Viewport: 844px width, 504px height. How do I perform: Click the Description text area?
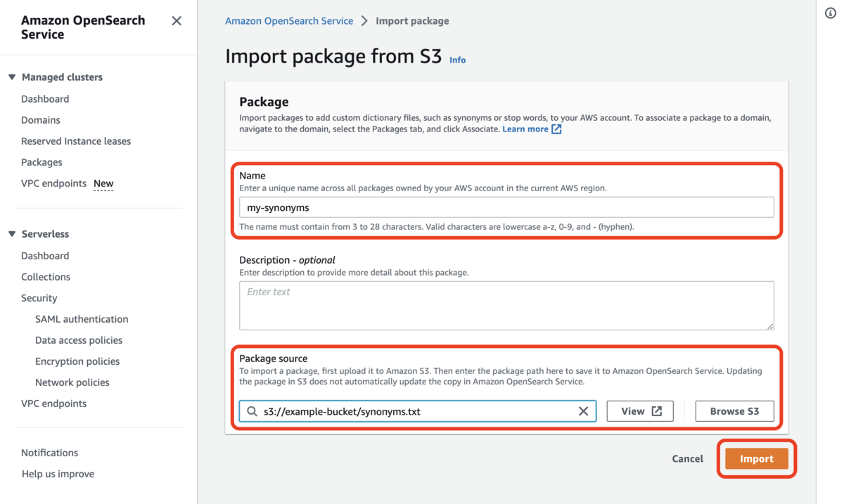coord(506,306)
